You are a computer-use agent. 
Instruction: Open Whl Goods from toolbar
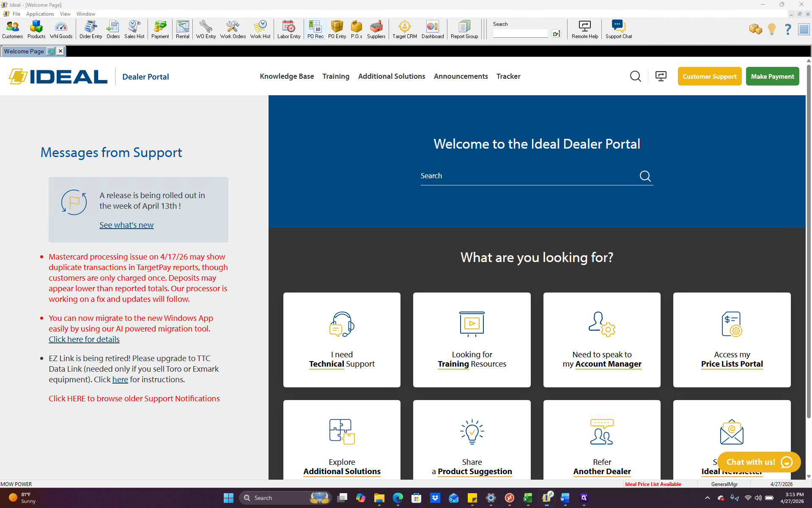click(61, 30)
